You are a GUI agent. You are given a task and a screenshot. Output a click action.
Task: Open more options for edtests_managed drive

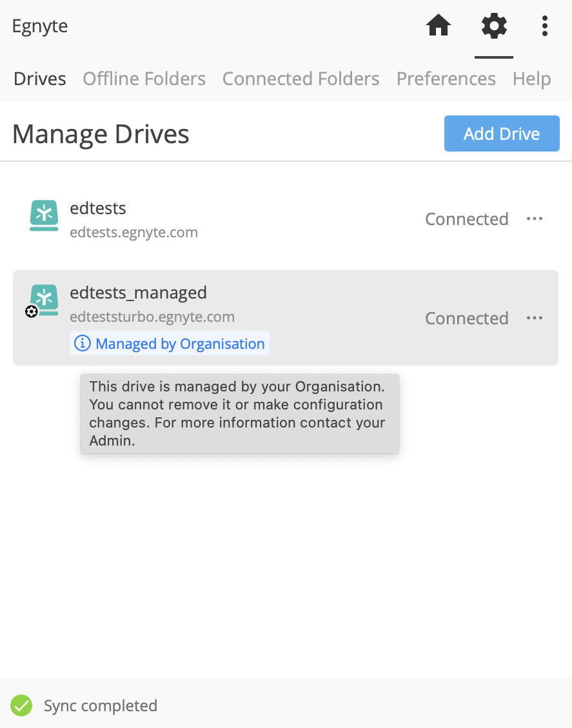[x=535, y=318]
